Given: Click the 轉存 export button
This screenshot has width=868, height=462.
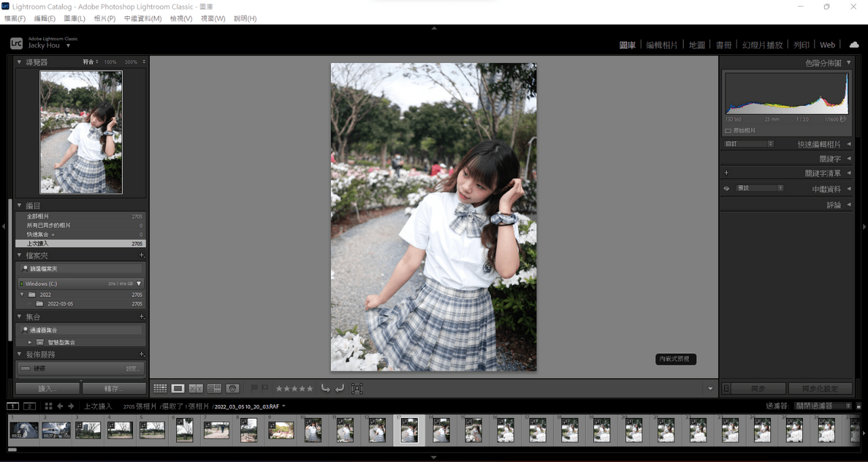Looking at the screenshot, I should pyautogui.click(x=114, y=388).
